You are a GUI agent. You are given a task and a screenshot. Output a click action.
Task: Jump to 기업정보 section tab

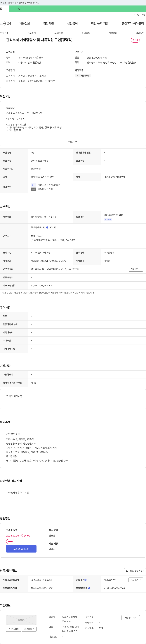pos(140,33)
